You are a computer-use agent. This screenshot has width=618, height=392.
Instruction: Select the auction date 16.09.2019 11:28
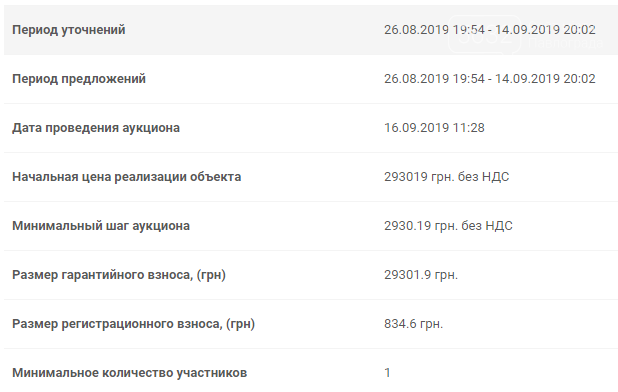pyautogui.click(x=434, y=128)
